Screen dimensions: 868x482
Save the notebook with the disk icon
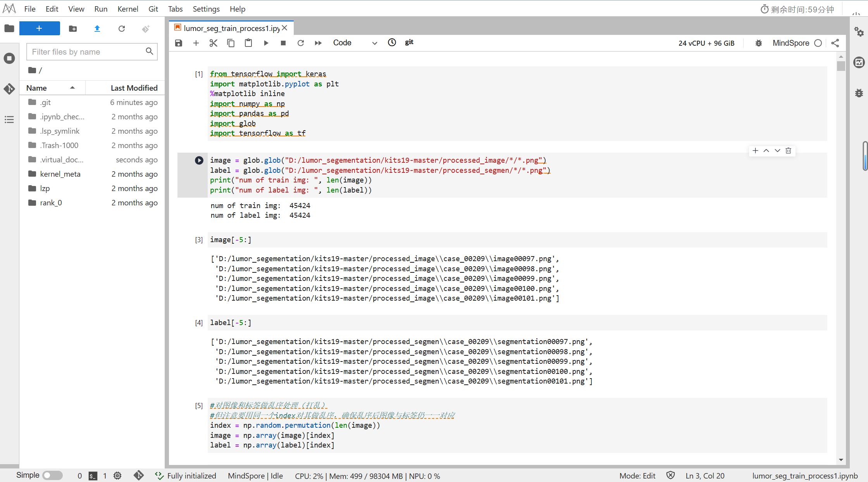point(179,43)
